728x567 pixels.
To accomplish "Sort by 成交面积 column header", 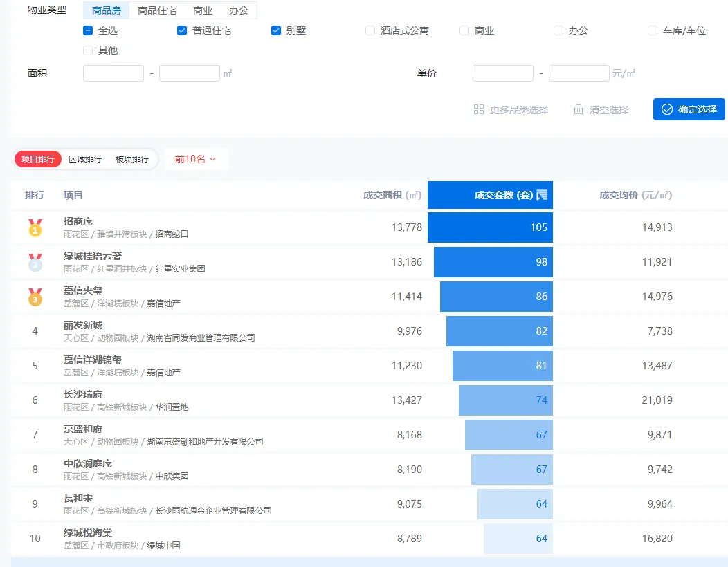I will point(392,195).
